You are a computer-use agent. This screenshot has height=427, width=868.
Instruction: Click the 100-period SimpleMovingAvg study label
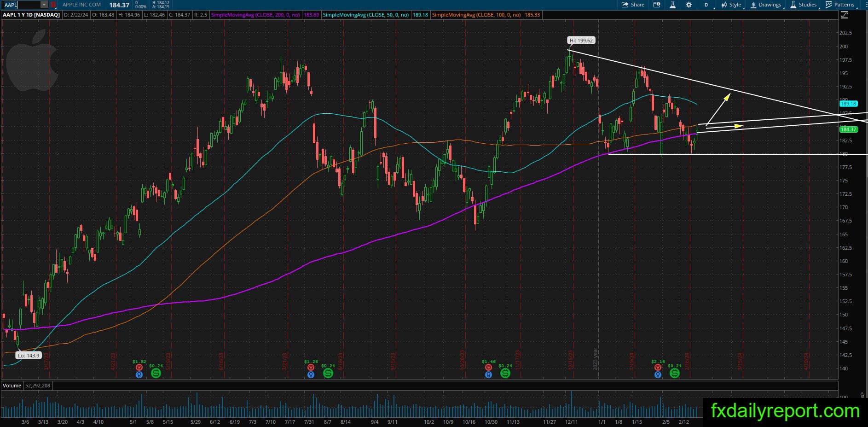click(x=476, y=15)
